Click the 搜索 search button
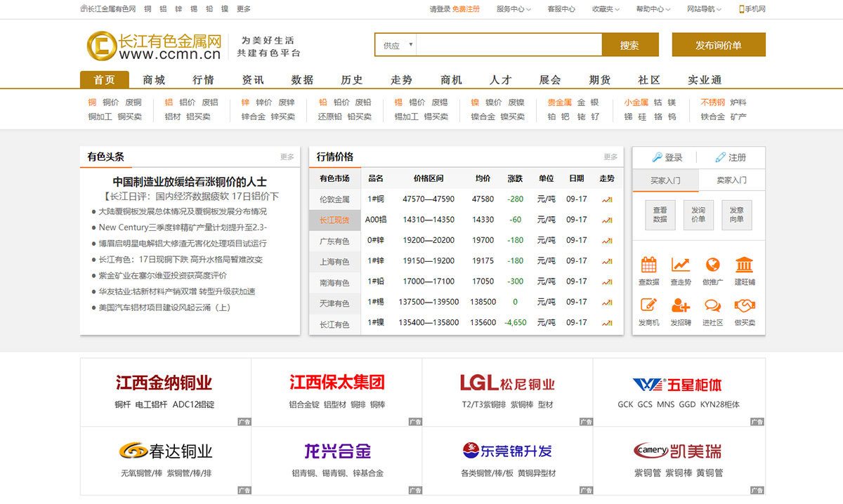Viewport: 843px width, 504px height. point(630,45)
